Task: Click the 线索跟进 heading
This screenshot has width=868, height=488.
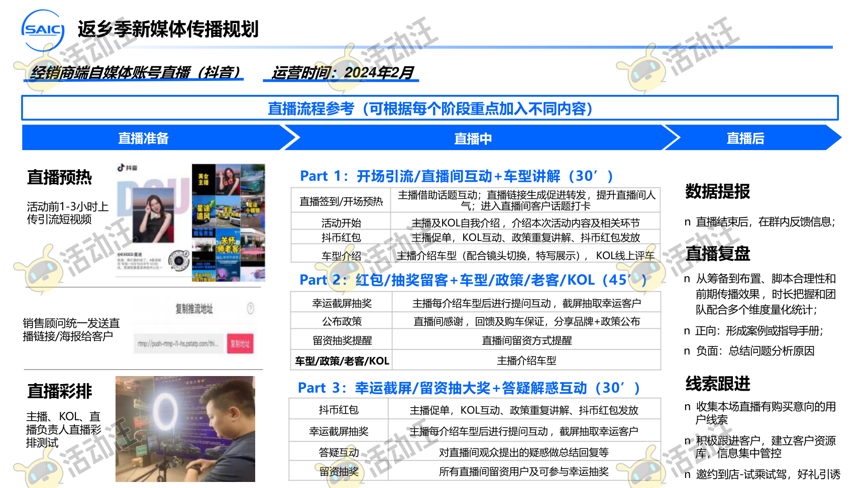Action: click(x=717, y=384)
